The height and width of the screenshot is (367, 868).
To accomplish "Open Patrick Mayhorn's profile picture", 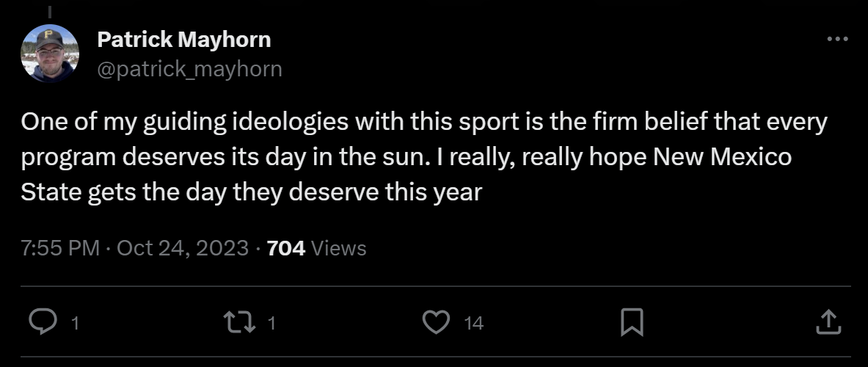I will point(50,54).
